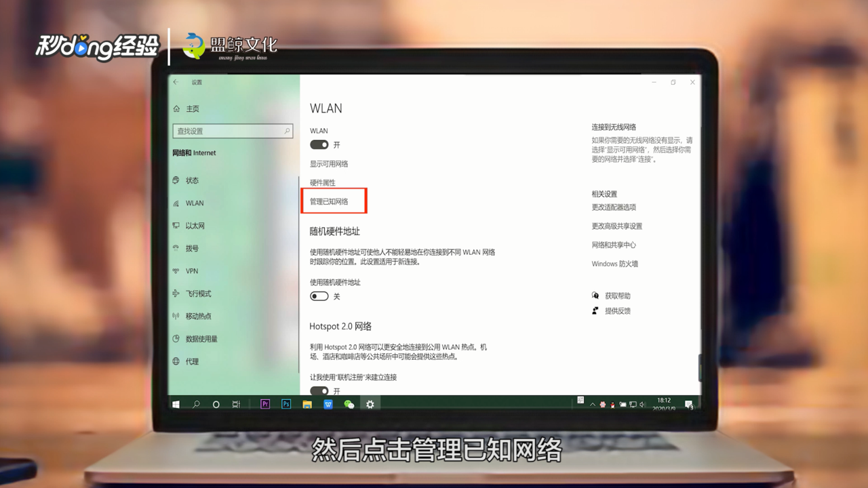Click 显示可用网络 link

point(329,163)
